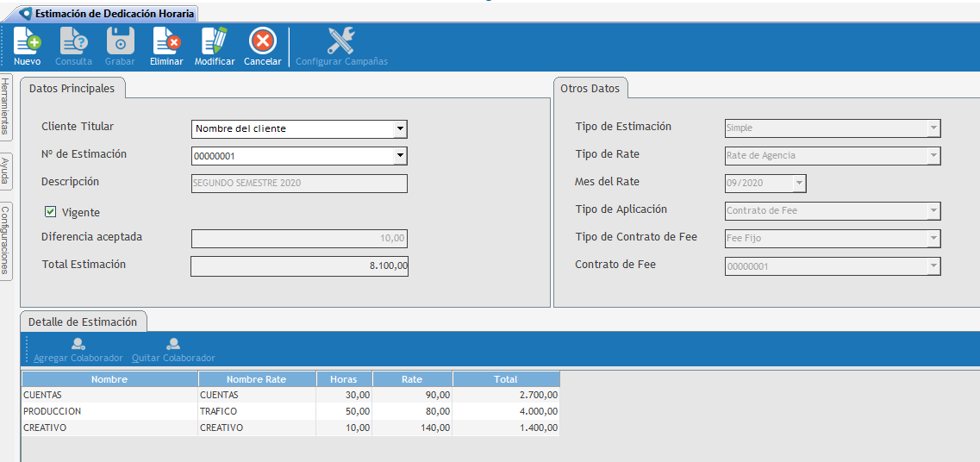Click the Nuevo toolbar icon

coord(27,41)
